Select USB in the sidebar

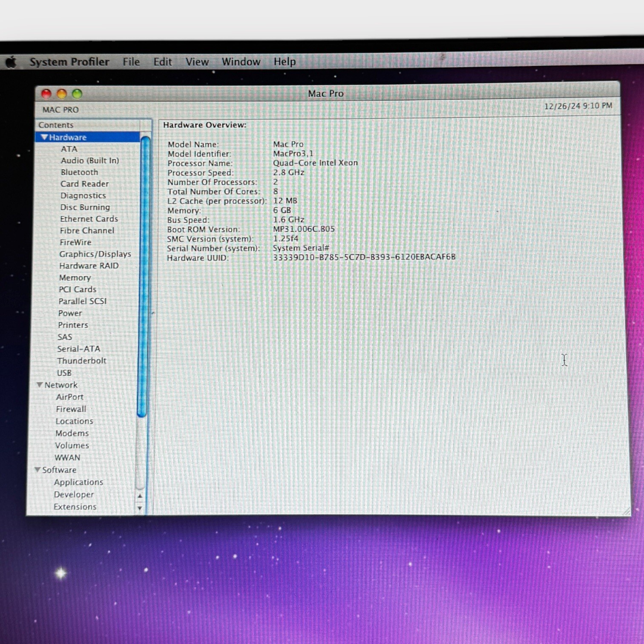pos(64,373)
